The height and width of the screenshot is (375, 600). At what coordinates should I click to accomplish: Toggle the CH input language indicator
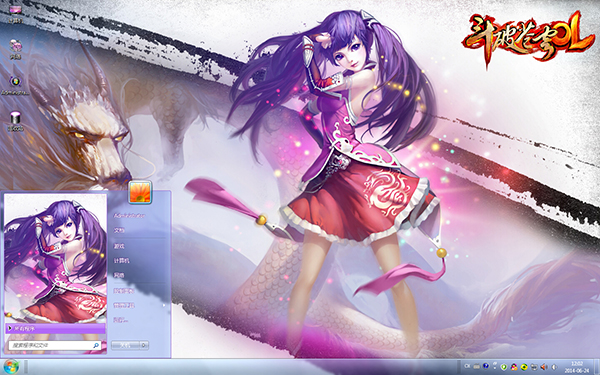coord(467,366)
